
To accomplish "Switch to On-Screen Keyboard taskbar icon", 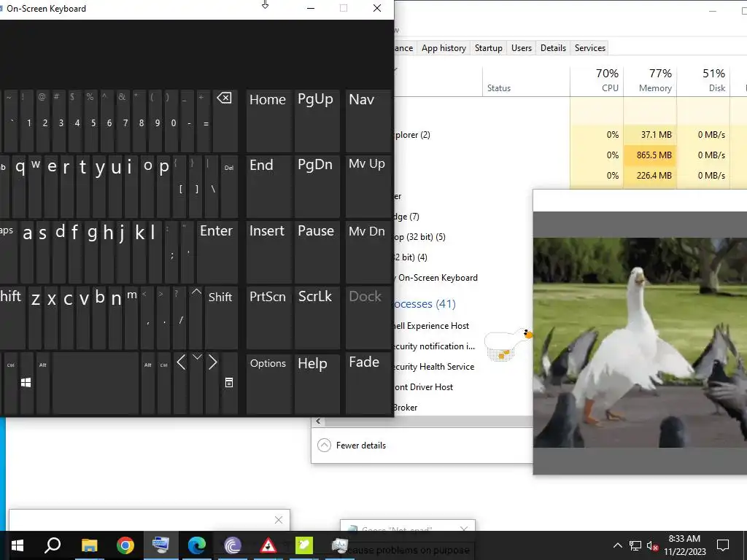I will tap(161, 545).
